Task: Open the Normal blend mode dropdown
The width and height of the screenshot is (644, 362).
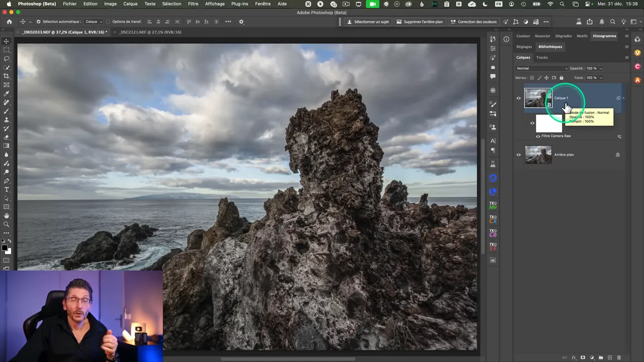Action: pos(541,68)
